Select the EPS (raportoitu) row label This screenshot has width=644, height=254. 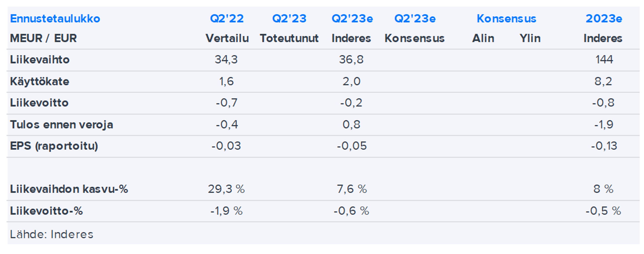(54, 146)
